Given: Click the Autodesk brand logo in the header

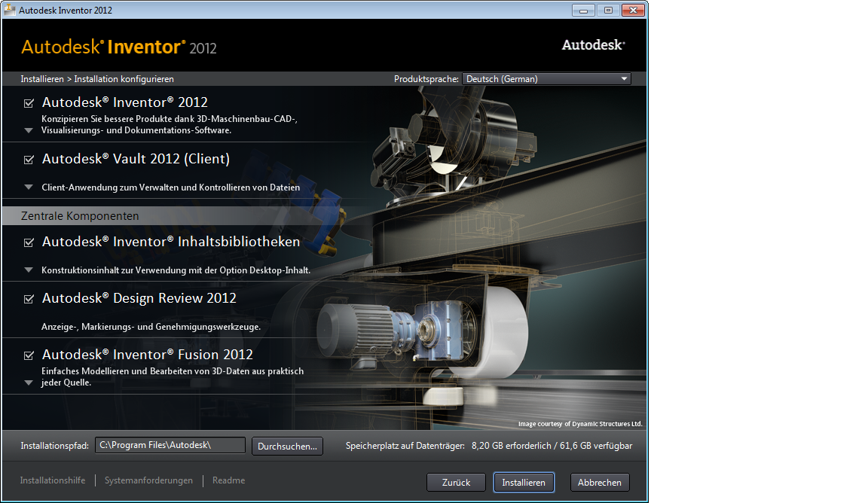Looking at the screenshot, I should (x=594, y=45).
